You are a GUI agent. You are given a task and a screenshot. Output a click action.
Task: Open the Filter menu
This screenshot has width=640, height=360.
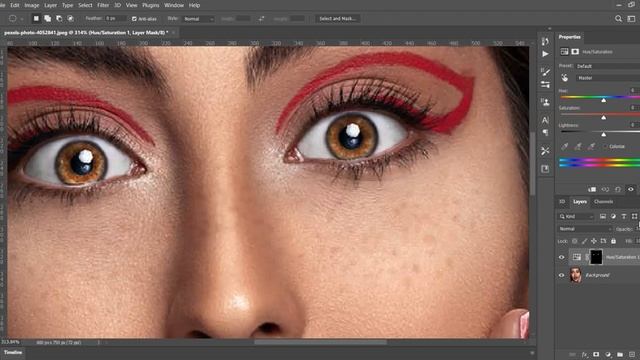103,5
